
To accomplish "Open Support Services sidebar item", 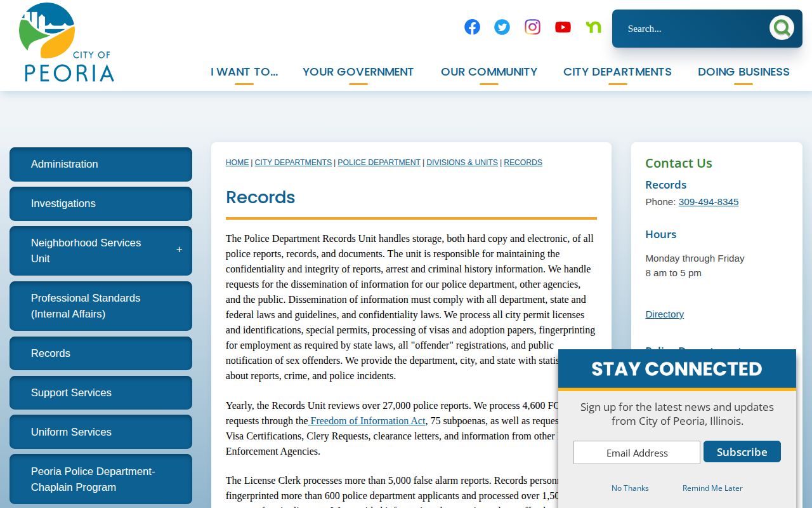I will point(101,392).
